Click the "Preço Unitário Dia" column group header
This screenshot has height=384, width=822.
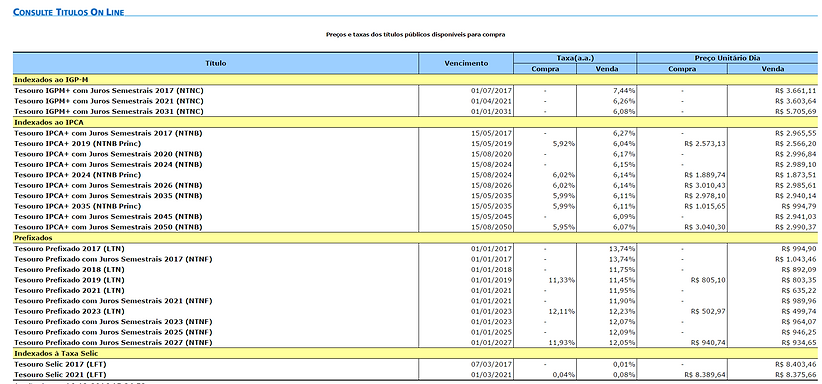[x=727, y=58]
